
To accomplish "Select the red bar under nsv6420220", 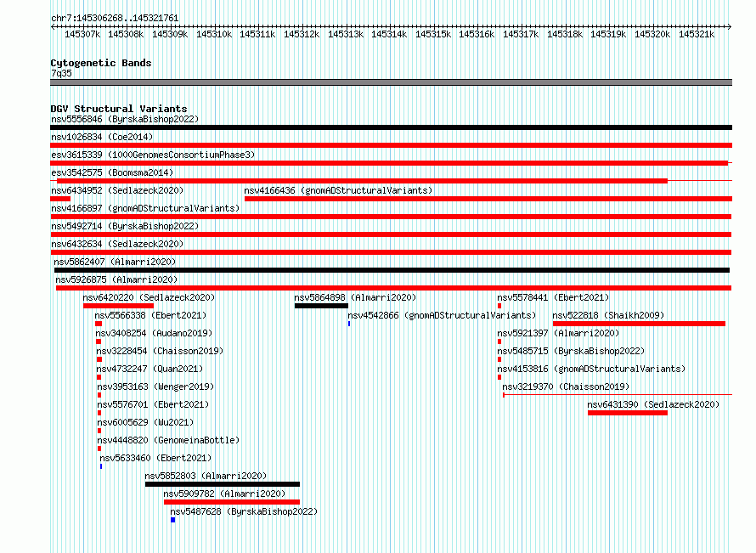I will (118, 306).
